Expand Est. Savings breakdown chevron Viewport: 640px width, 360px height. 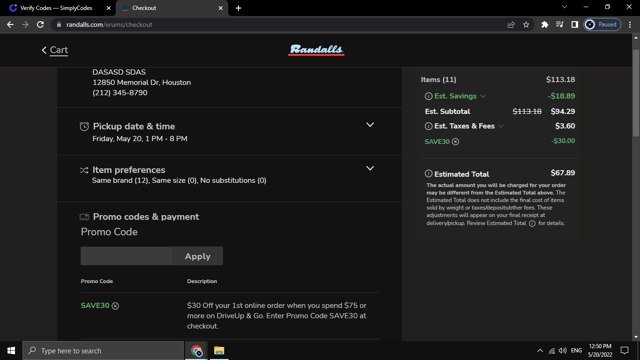click(483, 96)
